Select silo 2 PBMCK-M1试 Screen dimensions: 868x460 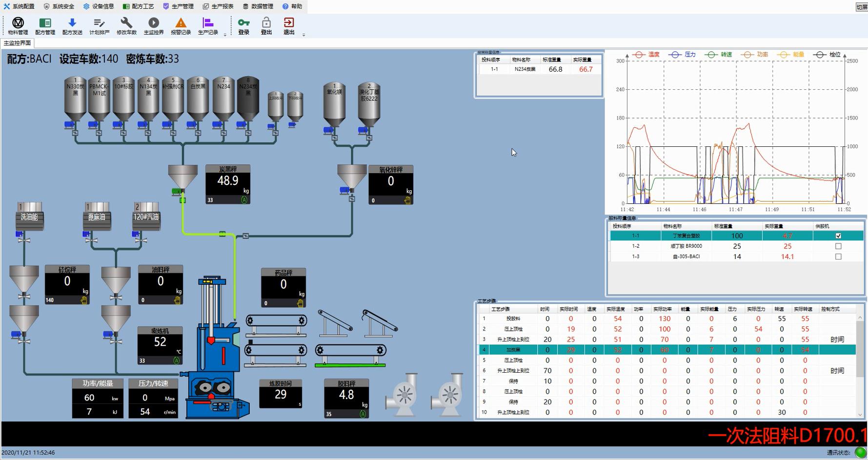pos(99,99)
